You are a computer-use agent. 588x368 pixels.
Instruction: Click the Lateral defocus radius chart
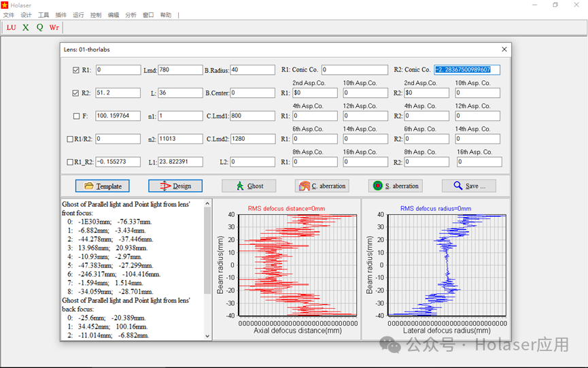click(x=447, y=265)
